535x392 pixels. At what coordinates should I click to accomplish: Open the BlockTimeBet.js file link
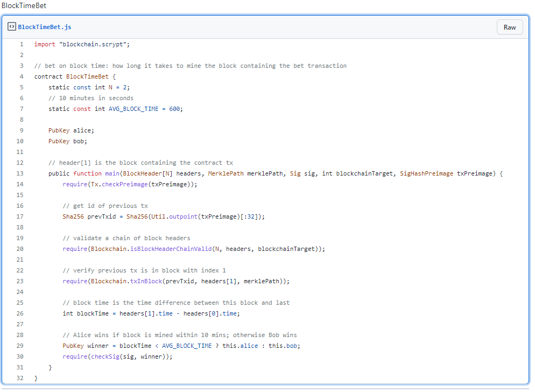click(x=45, y=27)
